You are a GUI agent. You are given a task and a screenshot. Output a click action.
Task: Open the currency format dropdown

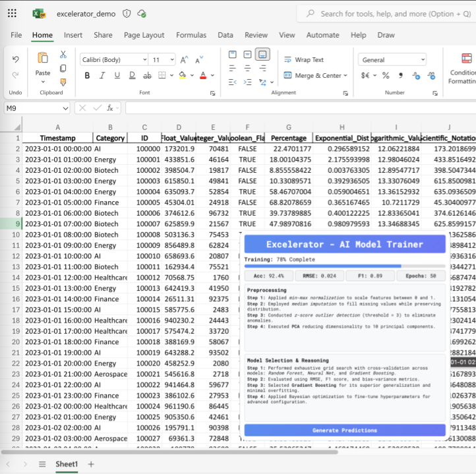[375, 75]
